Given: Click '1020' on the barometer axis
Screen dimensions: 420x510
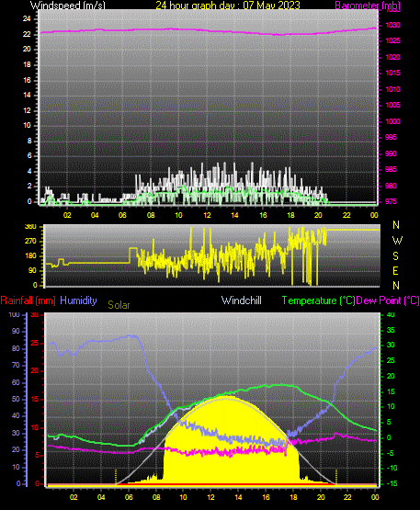Looking at the screenshot, I should [392, 57].
